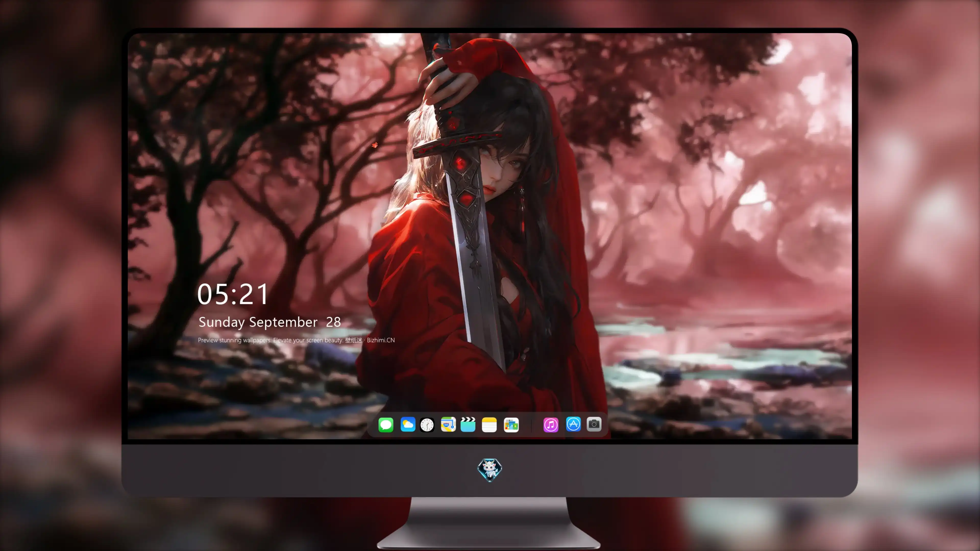Screen dimensions: 980x551
Task: Click the Bizhimi.CN preview tagline text
Action: tap(296, 340)
